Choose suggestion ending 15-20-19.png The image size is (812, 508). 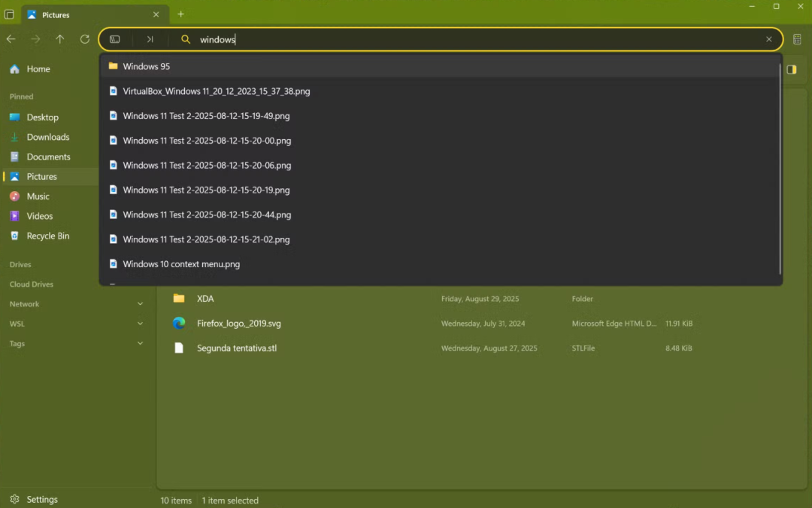pyautogui.click(x=440, y=190)
